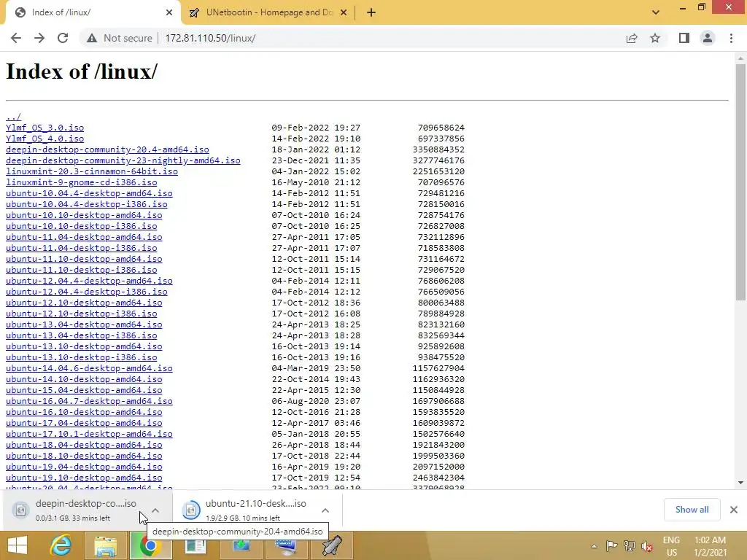Open network status tray icon

pyautogui.click(x=630, y=545)
